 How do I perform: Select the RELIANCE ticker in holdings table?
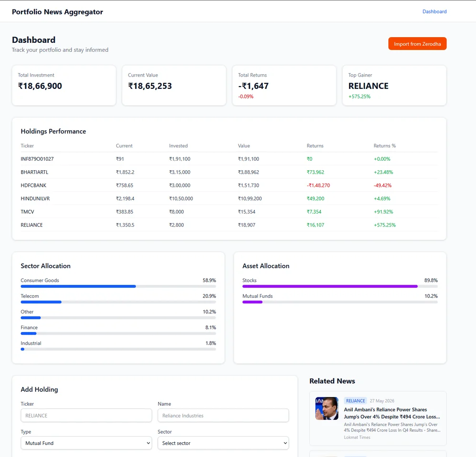[x=31, y=225]
